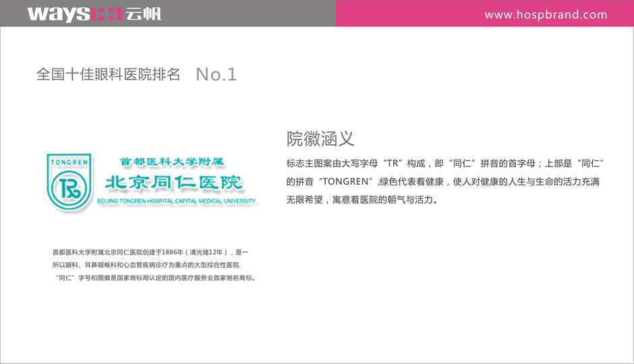Click the 首都医科大学附属 logo text

tap(171, 162)
